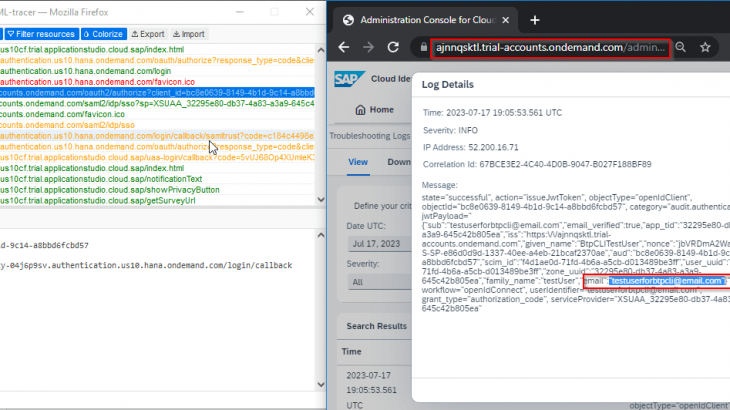Click Filter resources in SAML-tracer
This screenshot has width=730, height=410.
pos(41,34)
